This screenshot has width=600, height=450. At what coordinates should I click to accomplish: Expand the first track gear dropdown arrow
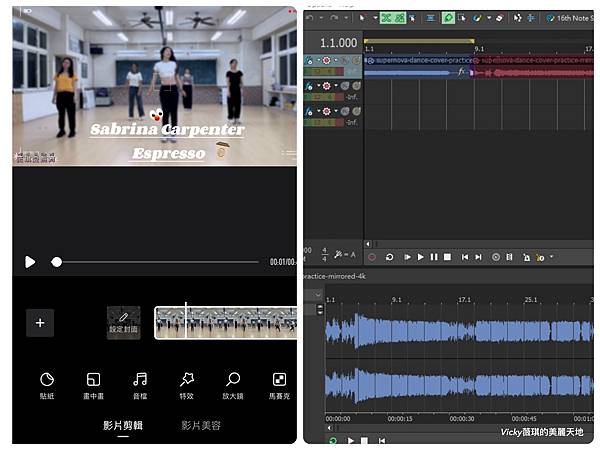(x=336, y=60)
